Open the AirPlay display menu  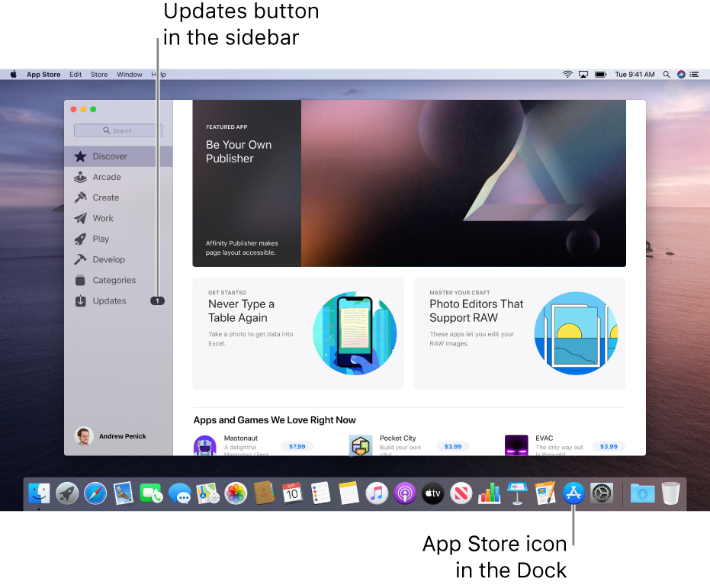click(x=583, y=74)
